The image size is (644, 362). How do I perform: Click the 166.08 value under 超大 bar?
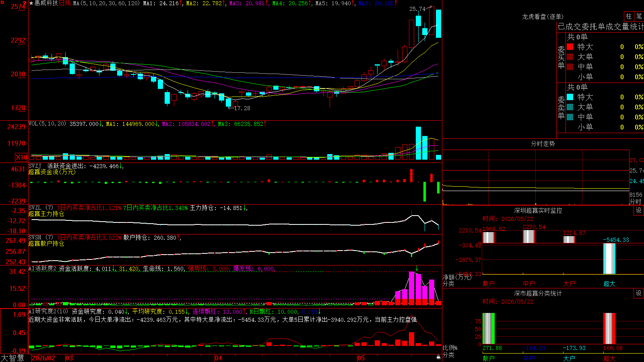[613, 348]
